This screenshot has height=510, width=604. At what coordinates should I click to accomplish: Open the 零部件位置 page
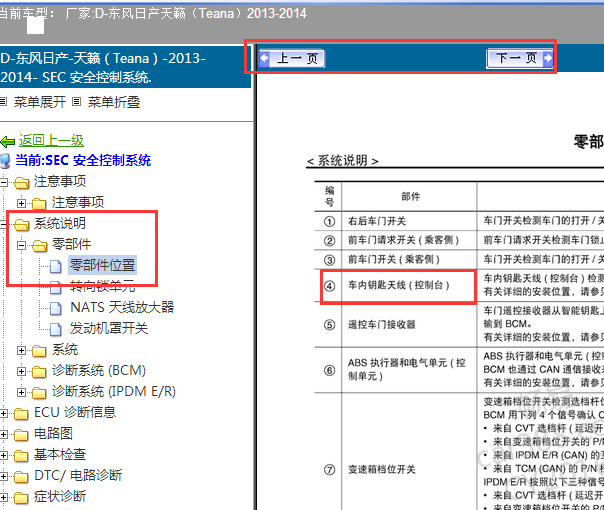[x=102, y=265]
